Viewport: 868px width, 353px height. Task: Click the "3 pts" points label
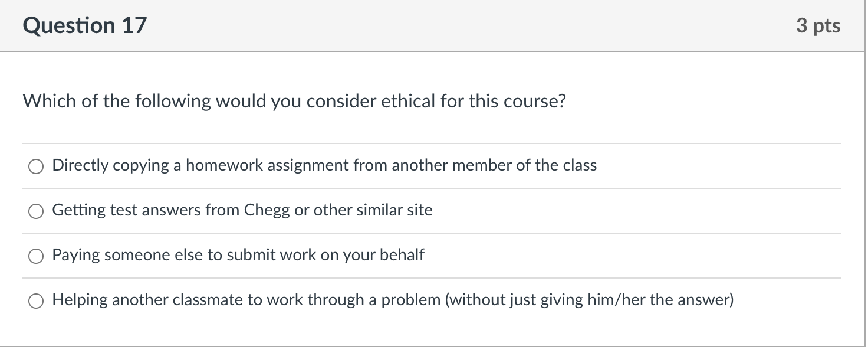click(818, 25)
